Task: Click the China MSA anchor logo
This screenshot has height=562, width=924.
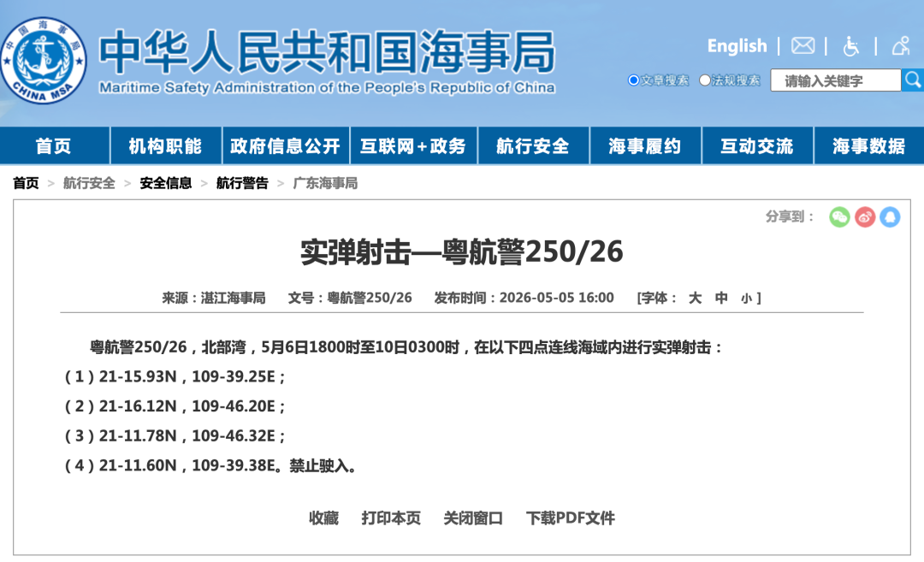Action: point(43,60)
